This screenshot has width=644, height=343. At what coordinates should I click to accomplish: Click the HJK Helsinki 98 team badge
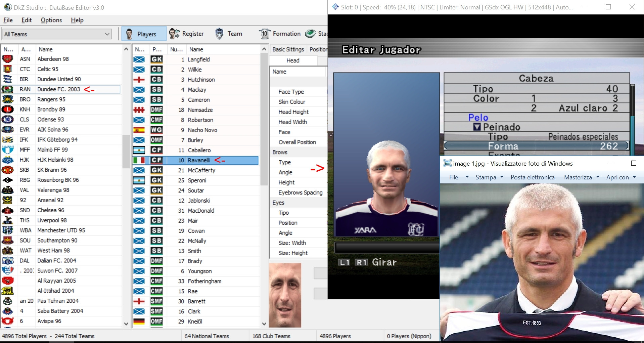pyautogui.click(x=7, y=160)
